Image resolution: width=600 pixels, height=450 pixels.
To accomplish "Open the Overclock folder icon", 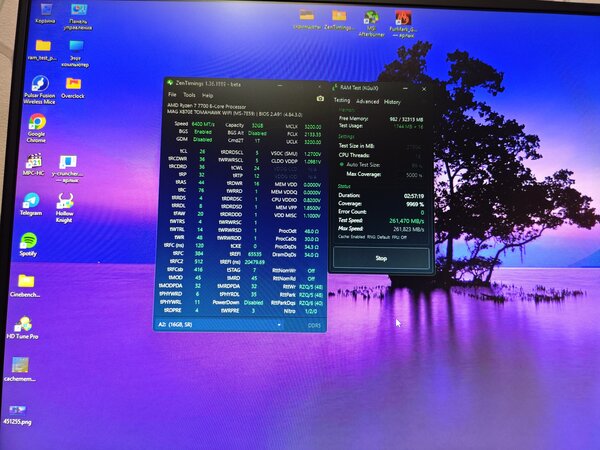I will 73,88.
